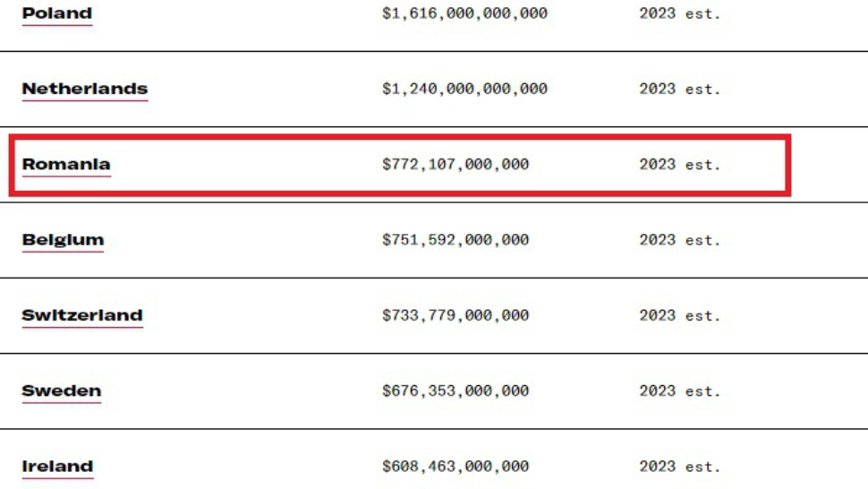Select the Switzerland country link
The height and width of the screenshot is (489, 868).
(x=82, y=315)
